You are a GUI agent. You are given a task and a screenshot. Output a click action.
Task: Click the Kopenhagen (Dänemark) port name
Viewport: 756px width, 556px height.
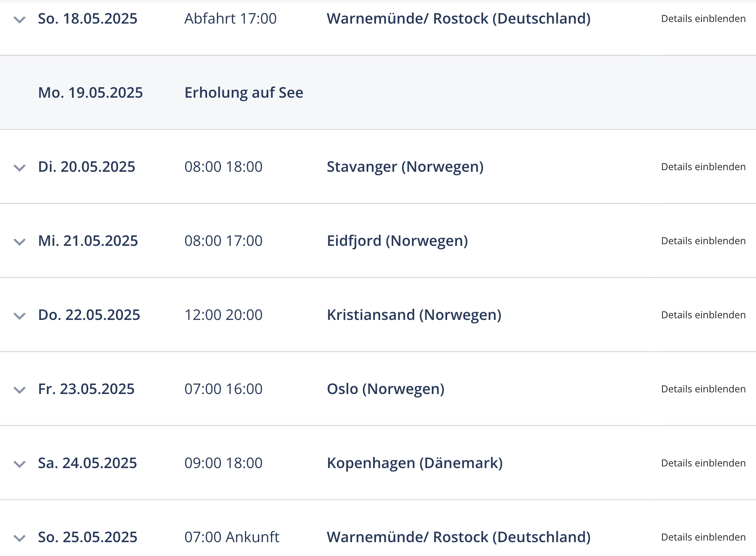pyautogui.click(x=415, y=463)
